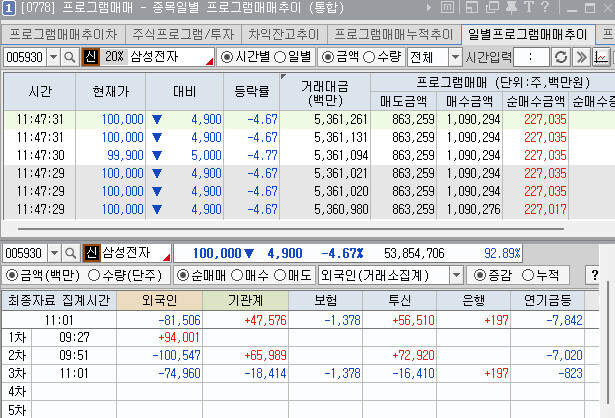Click the T font icon in the title bar
615x418 pixels.
point(528,7)
